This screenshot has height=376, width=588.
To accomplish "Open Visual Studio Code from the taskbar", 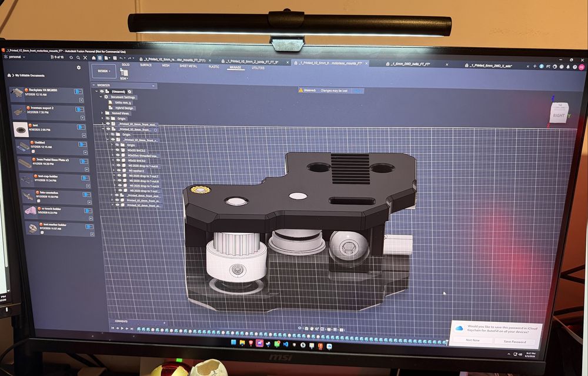I will 286,344.
